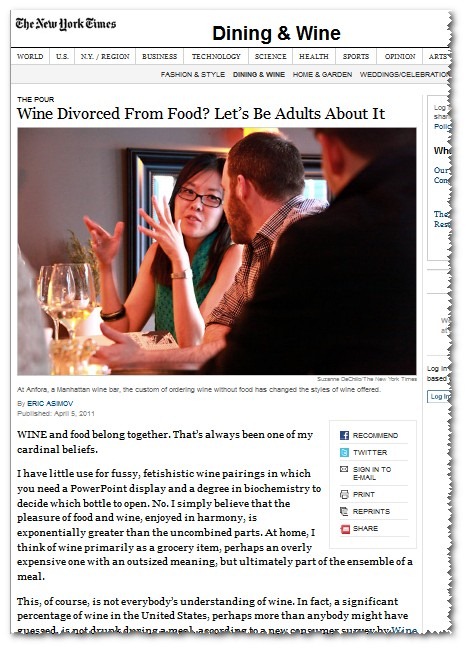
Task: Open the Technology section tab
Action: tap(216, 56)
